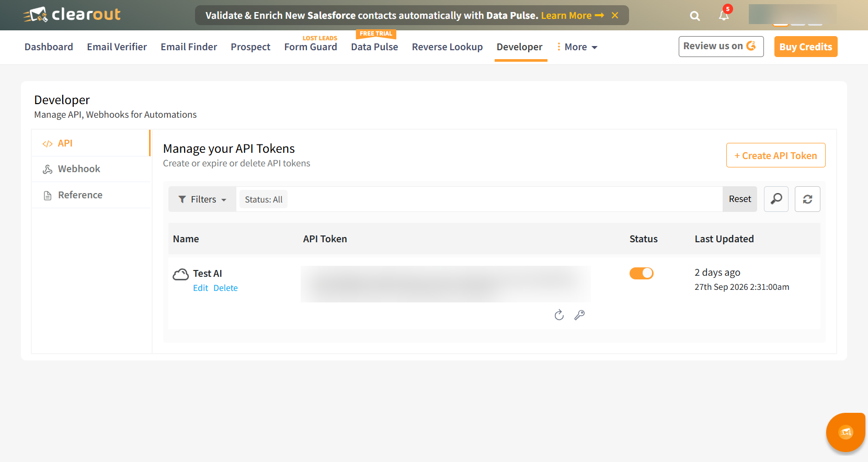Navigate to Prospect

(250, 47)
